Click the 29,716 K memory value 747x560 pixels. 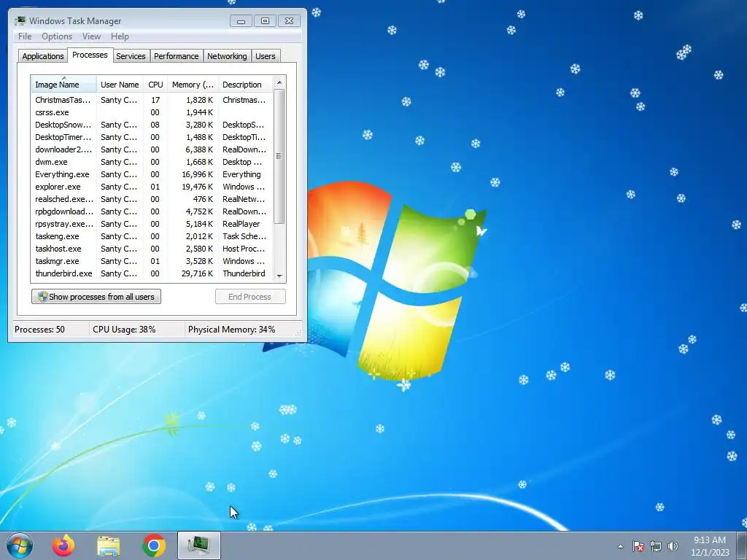pyautogui.click(x=197, y=273)
